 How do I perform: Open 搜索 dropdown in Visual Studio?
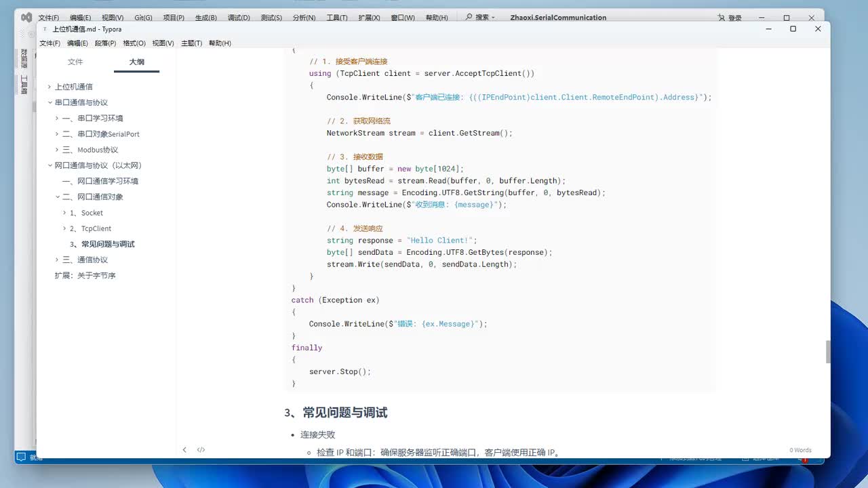pyautogui.click(x=480, y=18)
